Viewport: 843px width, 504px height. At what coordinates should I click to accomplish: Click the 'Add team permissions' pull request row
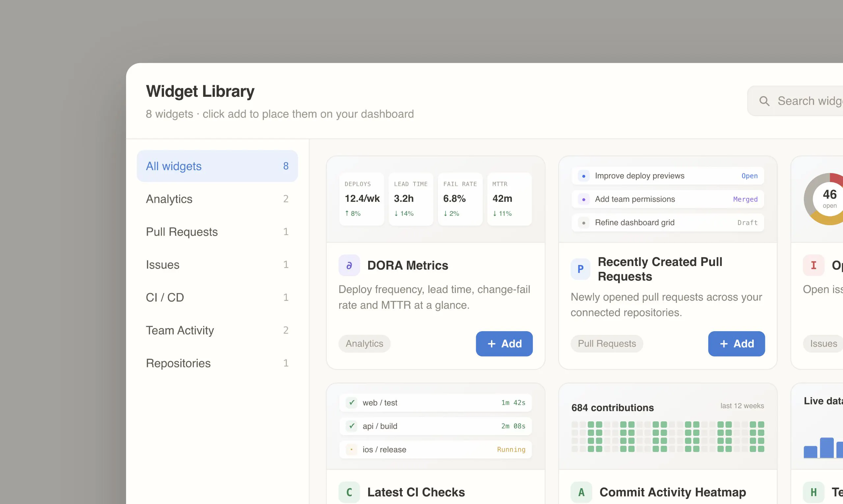668,199
